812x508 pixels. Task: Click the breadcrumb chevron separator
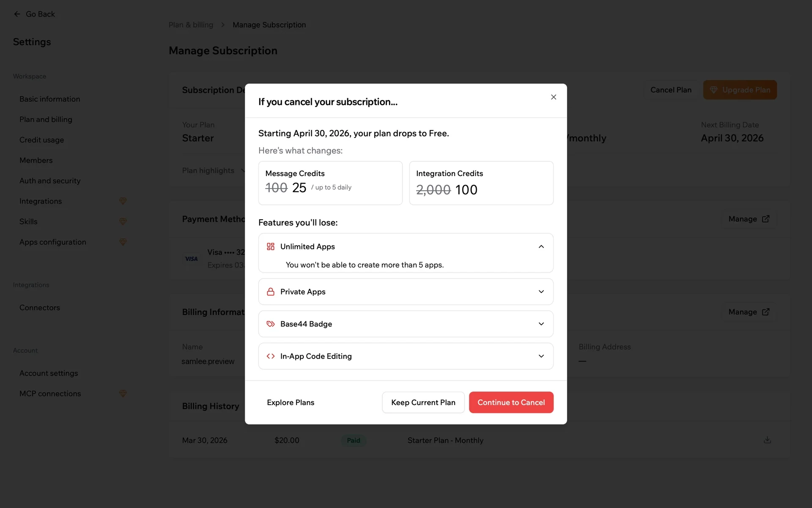coord(222,25)
